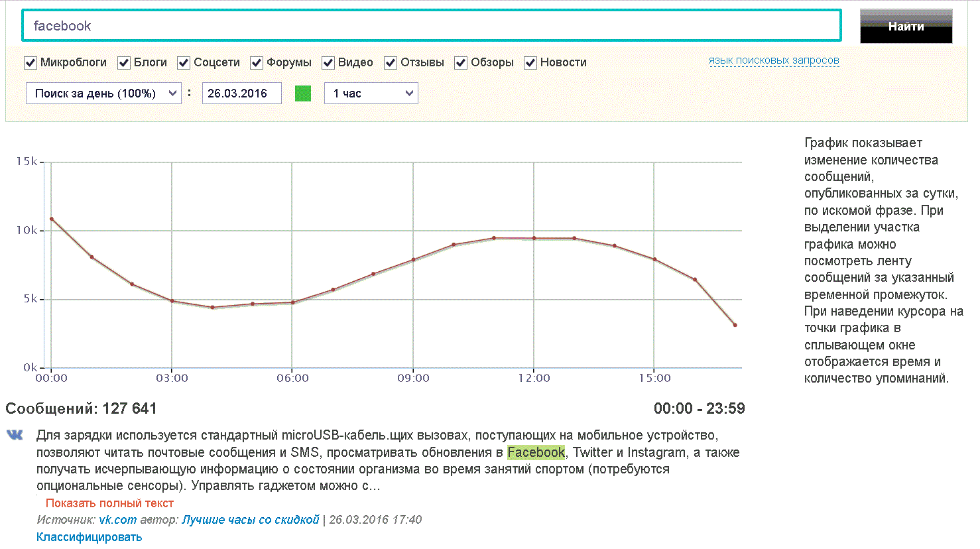Screen dimensions: 980x549
Task: Open the 'Поиск за день (100%)' dropdown
Action: tap(103, 93)
